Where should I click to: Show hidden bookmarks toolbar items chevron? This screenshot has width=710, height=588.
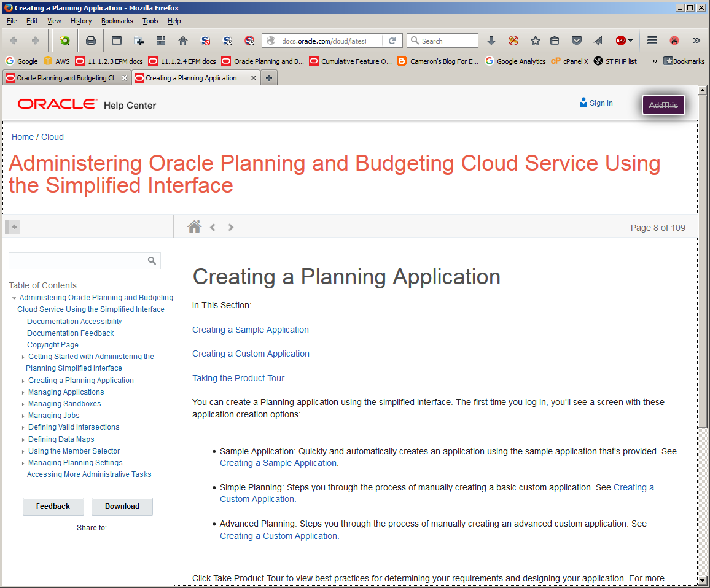(x=655, y=61)
